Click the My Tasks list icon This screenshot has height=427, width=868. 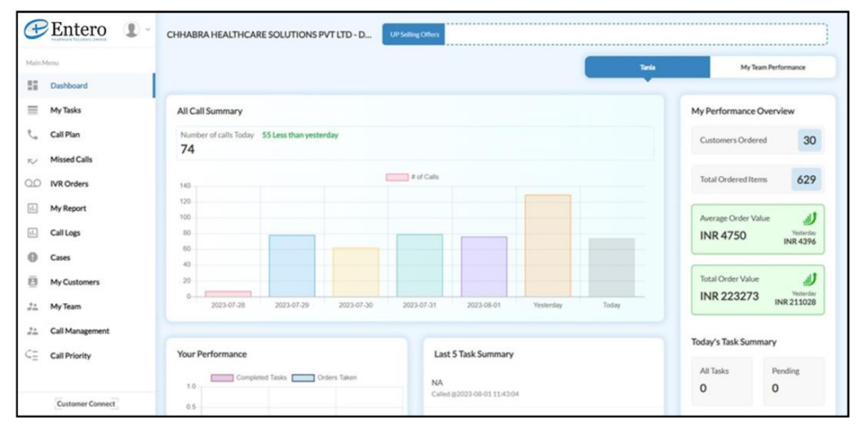tap(33, 110)
